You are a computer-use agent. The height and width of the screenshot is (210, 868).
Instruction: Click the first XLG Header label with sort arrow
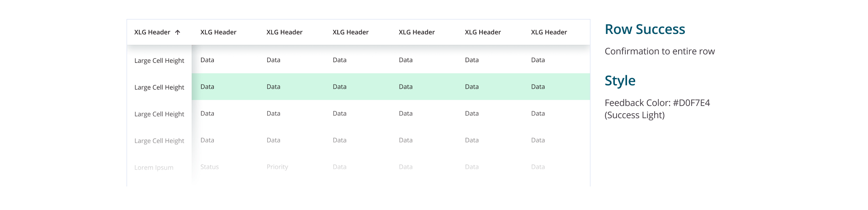click(152, 32)
